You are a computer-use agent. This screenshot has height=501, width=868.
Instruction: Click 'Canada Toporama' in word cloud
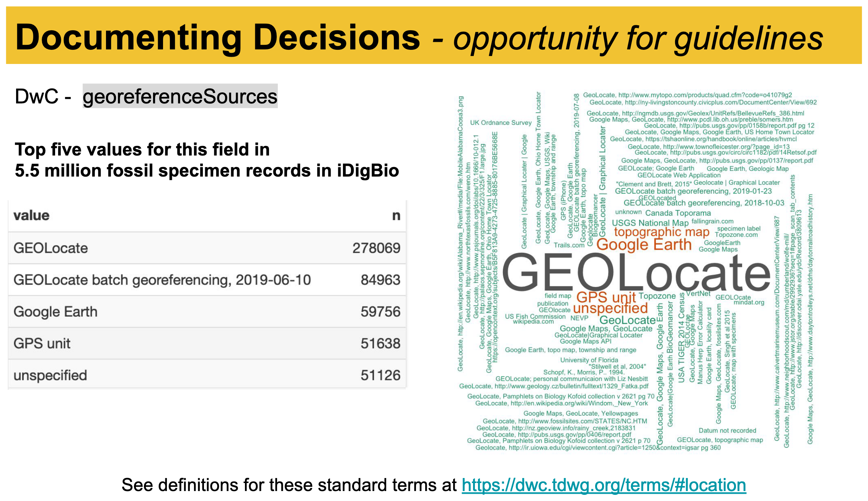pyautogui.click(x=678, y=213)
